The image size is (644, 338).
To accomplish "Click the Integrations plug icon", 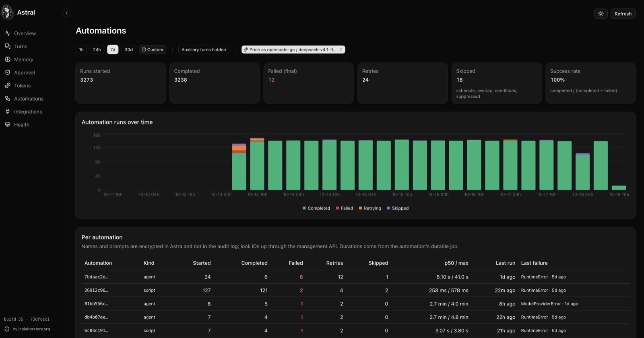I will (x=8, y=111).
